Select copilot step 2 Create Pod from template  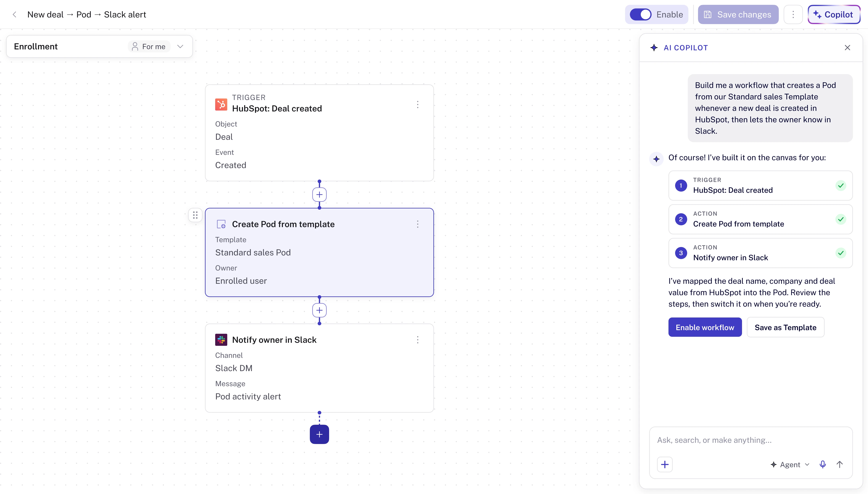(x=760, y=219)
